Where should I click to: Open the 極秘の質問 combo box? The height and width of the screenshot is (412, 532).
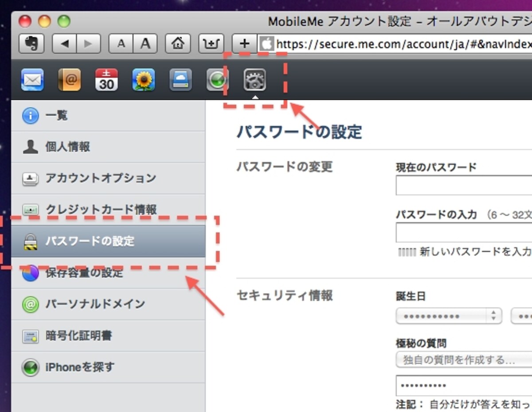pos(464,360)
